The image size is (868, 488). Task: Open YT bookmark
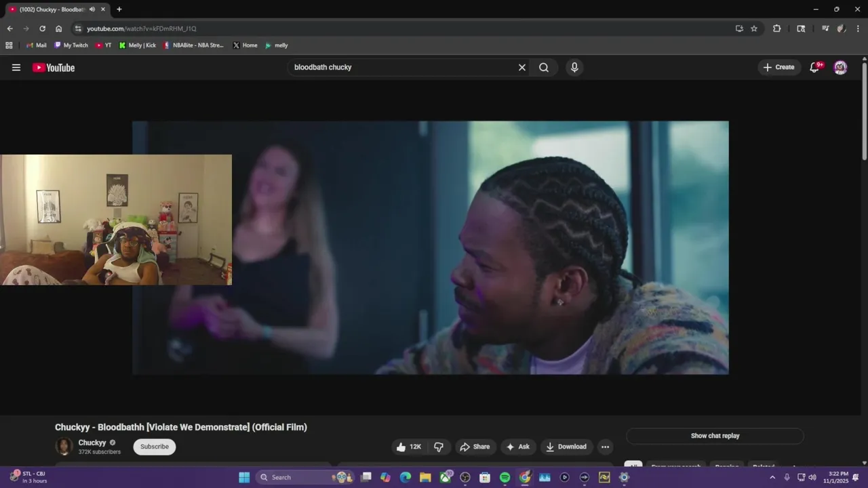(104, 45)
